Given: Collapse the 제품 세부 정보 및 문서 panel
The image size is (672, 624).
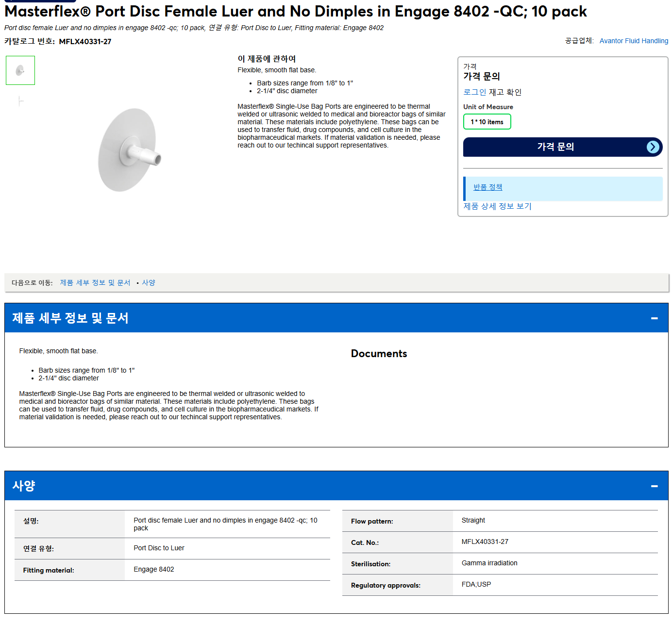Looking at the screenshot, I should pos(654,318).
